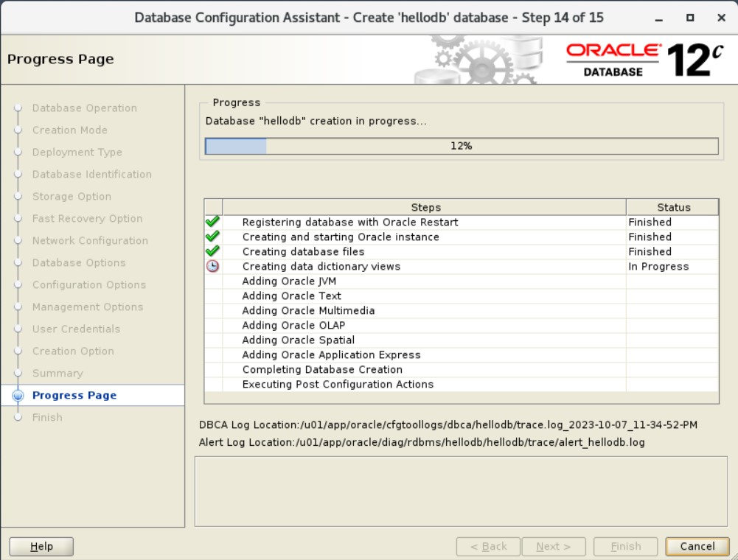Click the checkmark next to Creating database files

pyautogui.click(x=213, y=251)
